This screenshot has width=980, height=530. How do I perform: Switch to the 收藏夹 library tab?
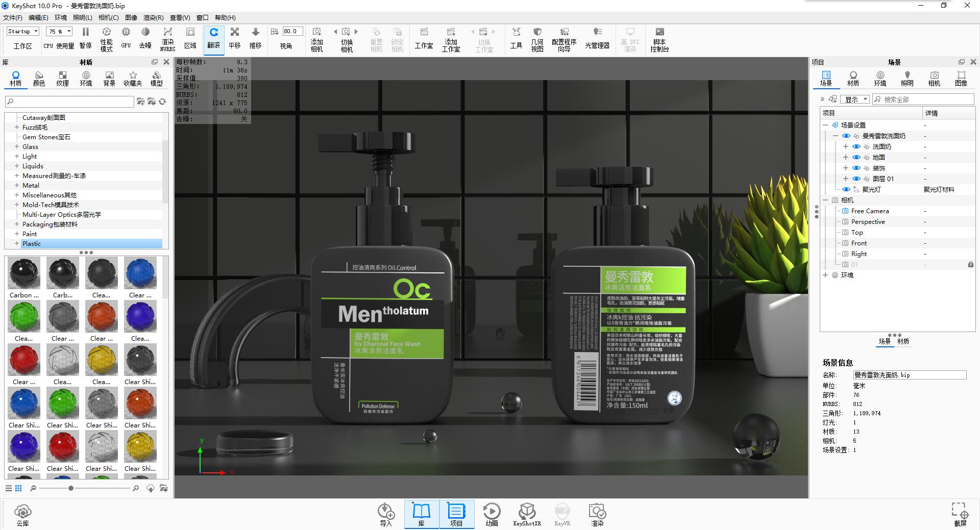133,79
